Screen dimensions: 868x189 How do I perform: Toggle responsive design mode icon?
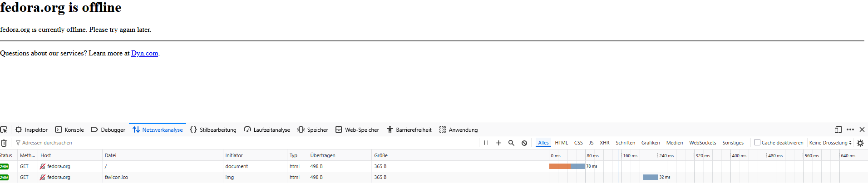(x=838, y=129)
